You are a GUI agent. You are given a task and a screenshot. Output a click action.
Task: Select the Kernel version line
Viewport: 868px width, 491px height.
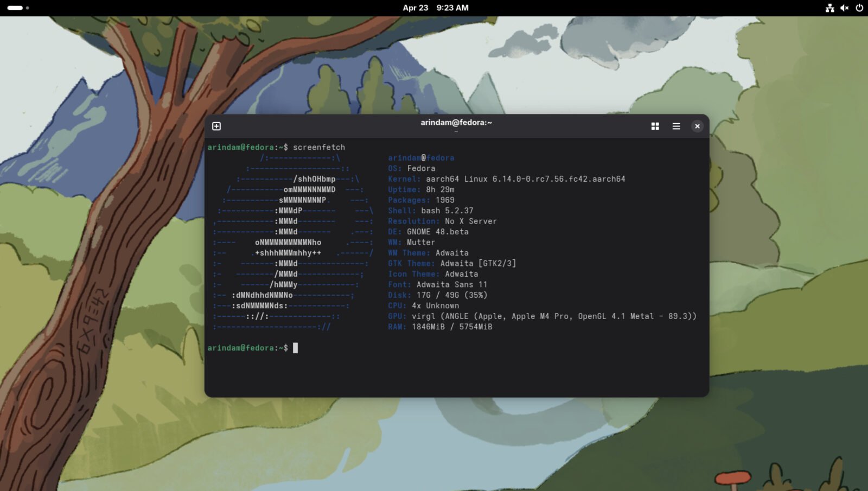[505, 178]
